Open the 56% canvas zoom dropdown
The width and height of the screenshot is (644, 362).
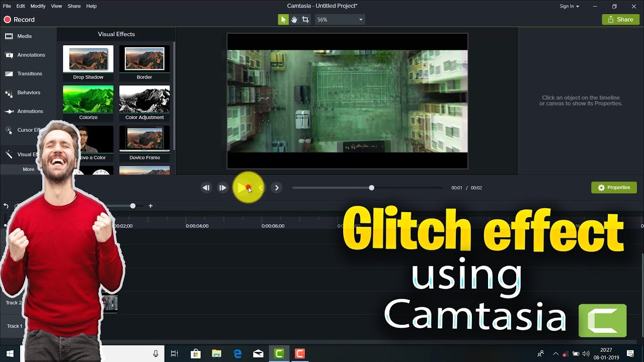pos(340,20)
